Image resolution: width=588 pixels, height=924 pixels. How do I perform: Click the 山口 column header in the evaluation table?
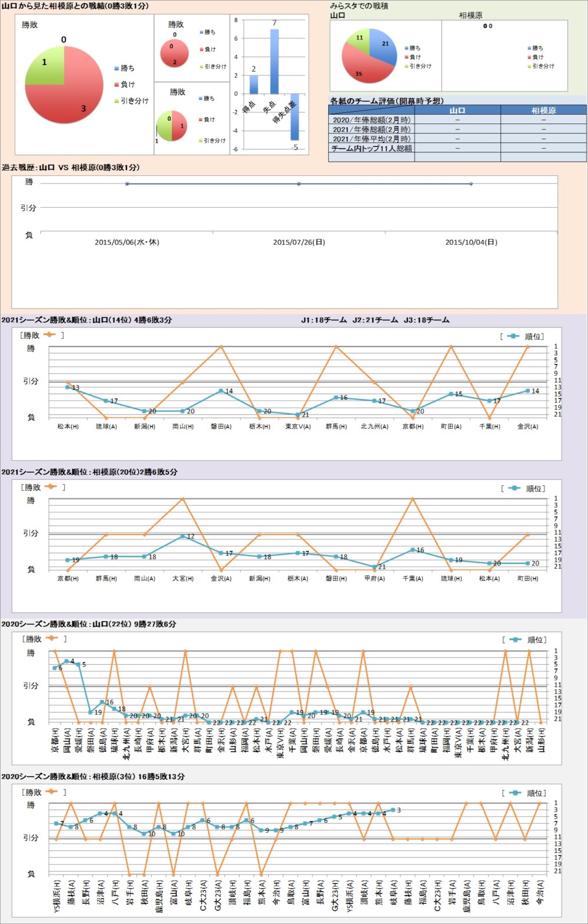(457, 110)
